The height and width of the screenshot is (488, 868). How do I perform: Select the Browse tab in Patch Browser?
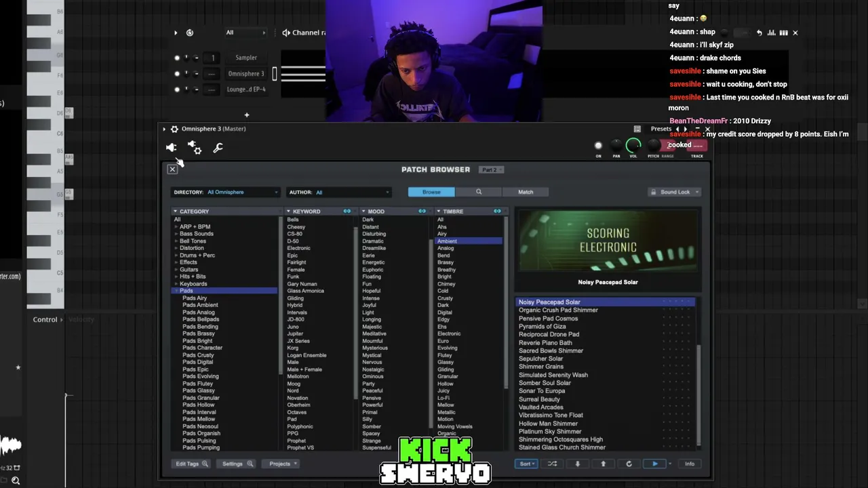(431, 192)
